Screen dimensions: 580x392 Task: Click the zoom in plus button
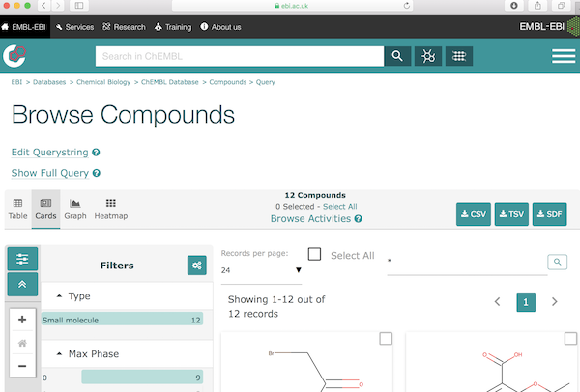point(22,320)
